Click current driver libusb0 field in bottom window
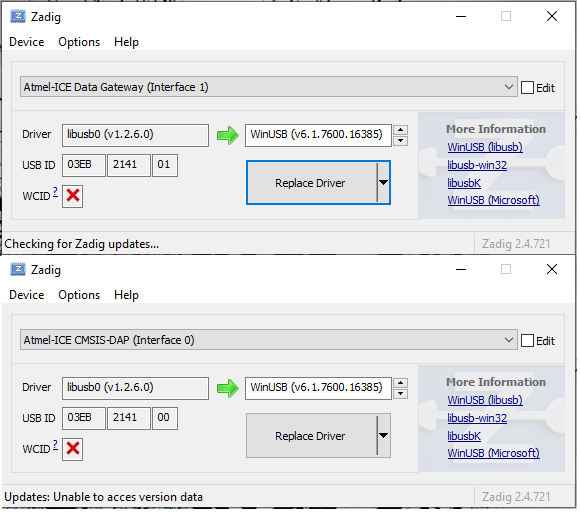This screenshot has width=581, height=513. [135, 388]
